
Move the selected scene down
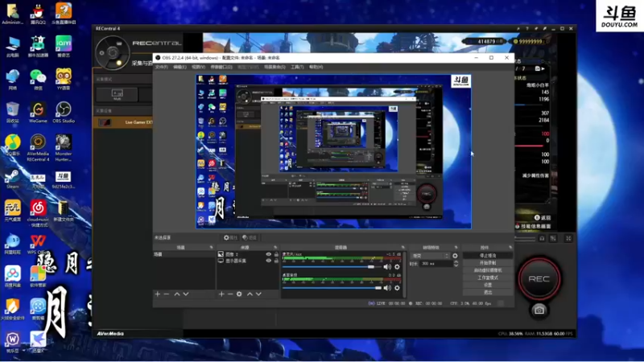186,294
